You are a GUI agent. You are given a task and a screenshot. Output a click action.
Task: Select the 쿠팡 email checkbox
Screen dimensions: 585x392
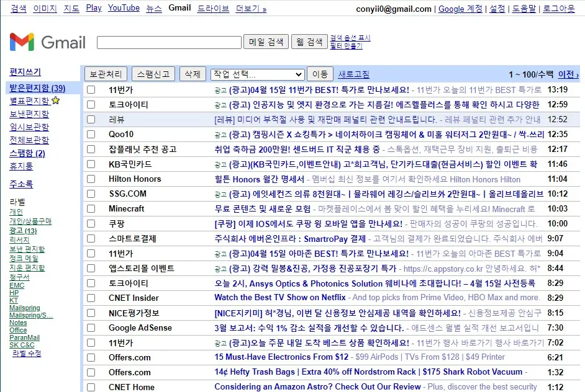pyautogui.click(x=91, y=224)
